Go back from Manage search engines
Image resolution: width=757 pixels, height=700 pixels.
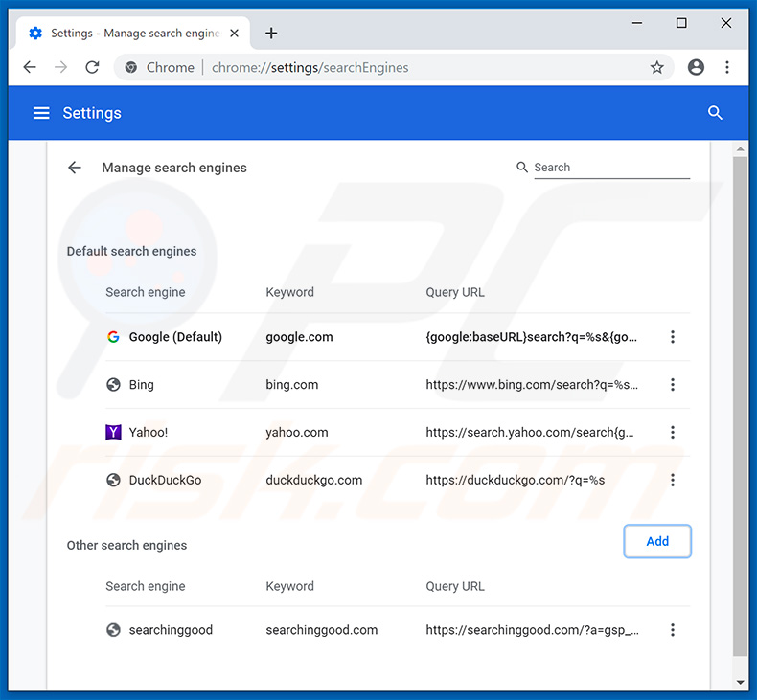75,168
